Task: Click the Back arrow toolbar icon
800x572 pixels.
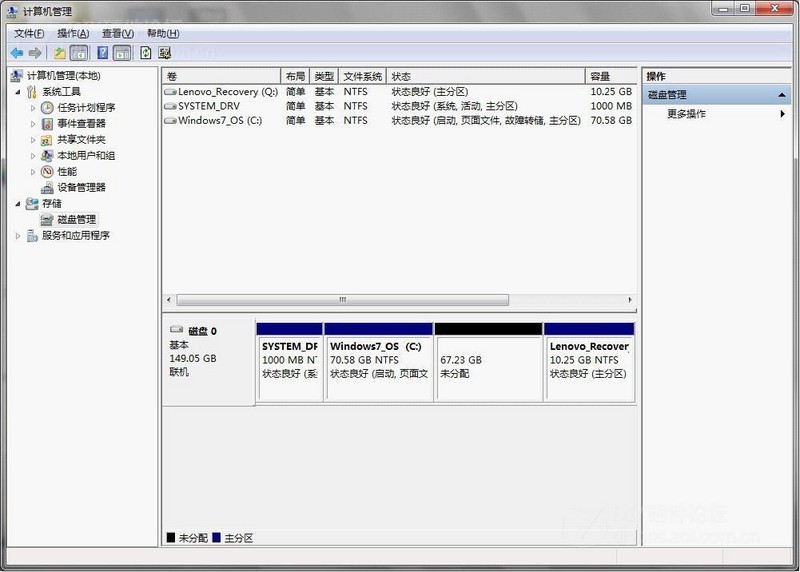Action: 17,53
